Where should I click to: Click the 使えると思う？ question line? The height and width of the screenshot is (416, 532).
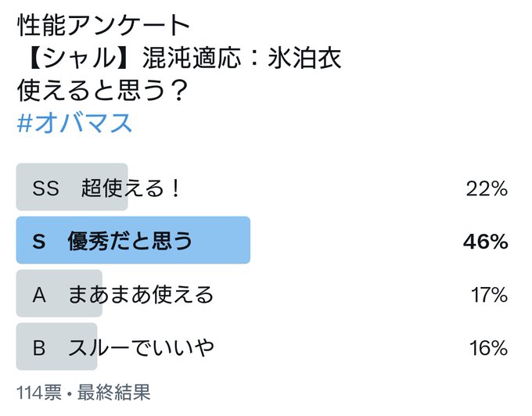click(102, 90)
